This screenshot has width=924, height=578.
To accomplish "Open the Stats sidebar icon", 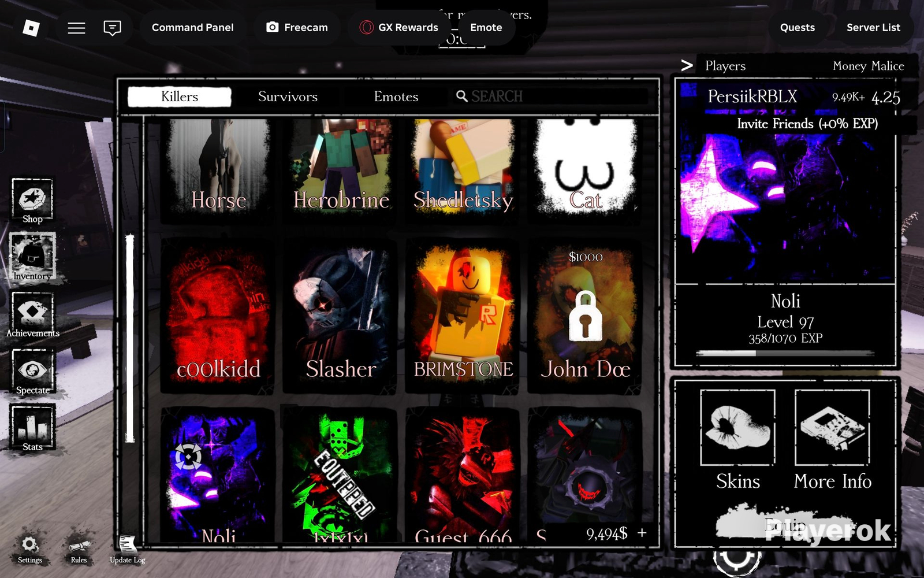I will (x=32, y=428).
